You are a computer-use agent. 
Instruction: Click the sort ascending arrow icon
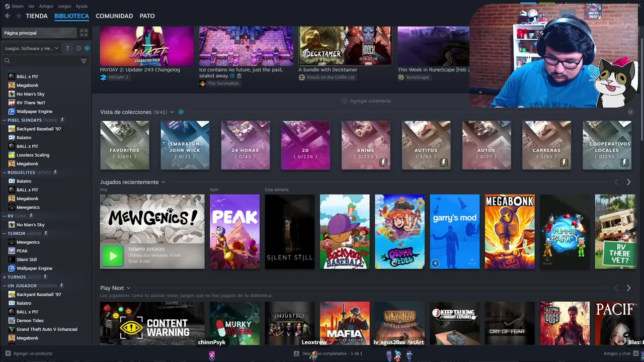[68, 48]
